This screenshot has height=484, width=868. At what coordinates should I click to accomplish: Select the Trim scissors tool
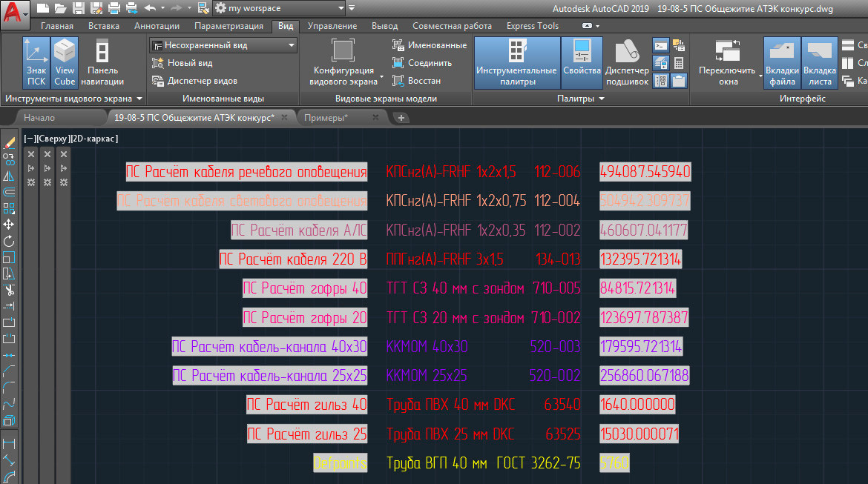[x=9, y=290]
